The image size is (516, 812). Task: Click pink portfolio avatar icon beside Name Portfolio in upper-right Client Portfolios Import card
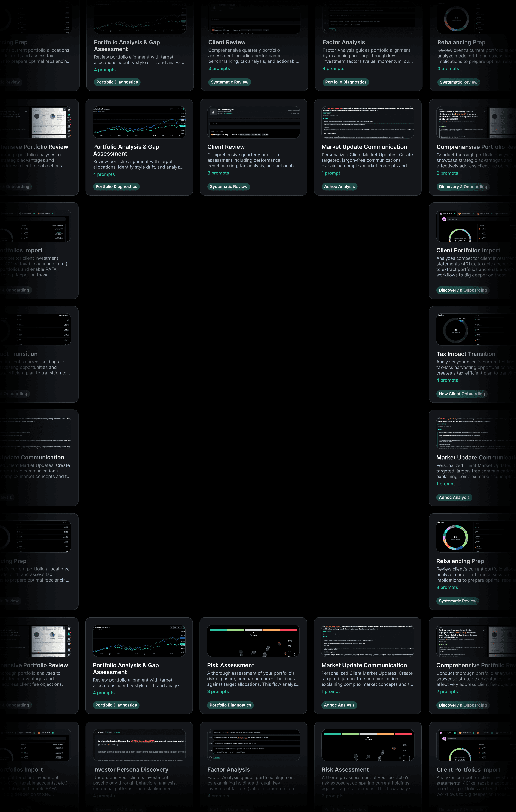tap(444, 219)
